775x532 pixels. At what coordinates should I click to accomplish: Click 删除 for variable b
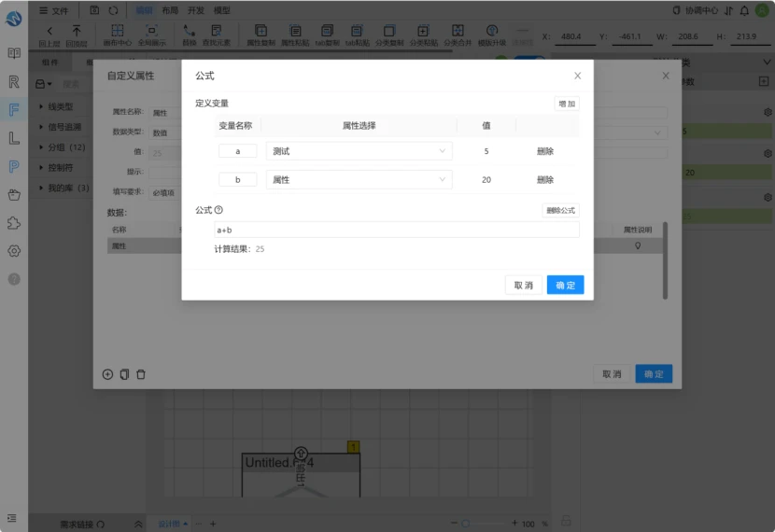(x=545, y=180)
